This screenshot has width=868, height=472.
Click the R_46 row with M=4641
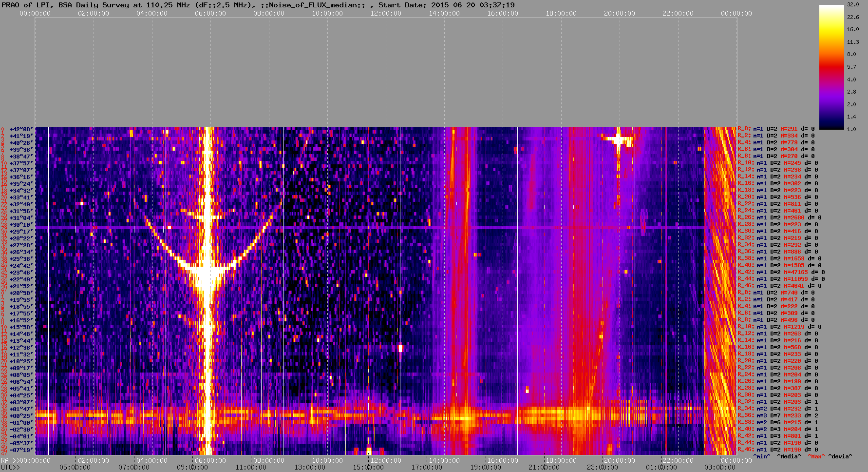click(779, 286)
